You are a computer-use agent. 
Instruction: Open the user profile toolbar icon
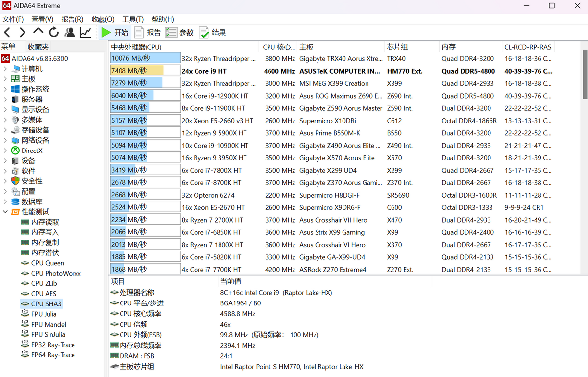[70, 33]
